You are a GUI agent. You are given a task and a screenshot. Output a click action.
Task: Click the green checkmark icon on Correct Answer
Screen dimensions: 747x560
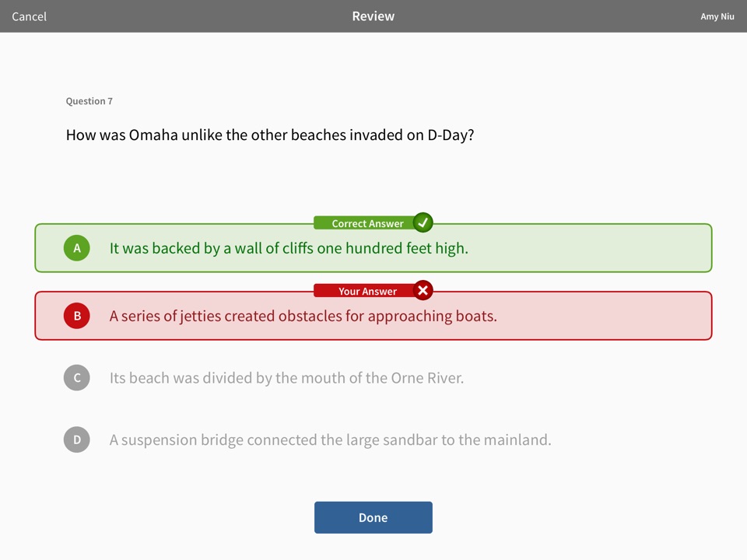coord(423,223)
